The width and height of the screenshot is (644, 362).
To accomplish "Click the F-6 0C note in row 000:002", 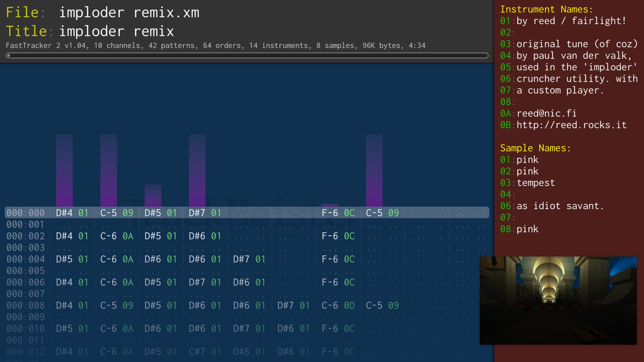I will tap(338, 236).
